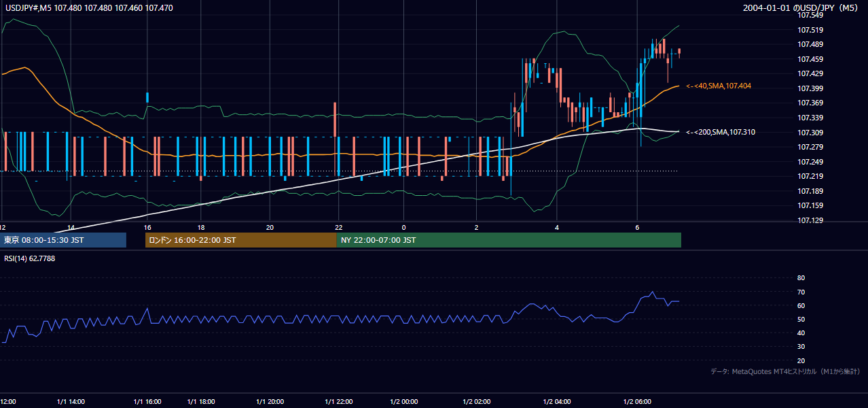Click the RSI scale value 50

tap(801, 319)
